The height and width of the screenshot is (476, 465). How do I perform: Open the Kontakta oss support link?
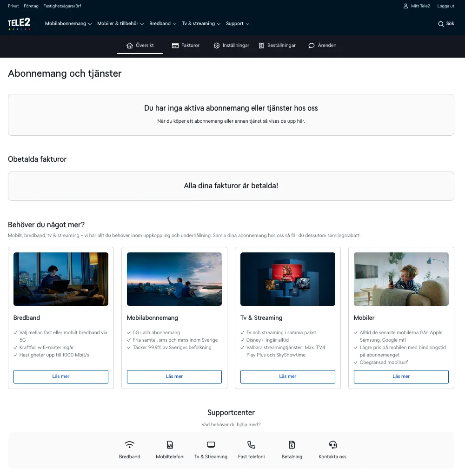pyautogui.click(x=332, y=456)
